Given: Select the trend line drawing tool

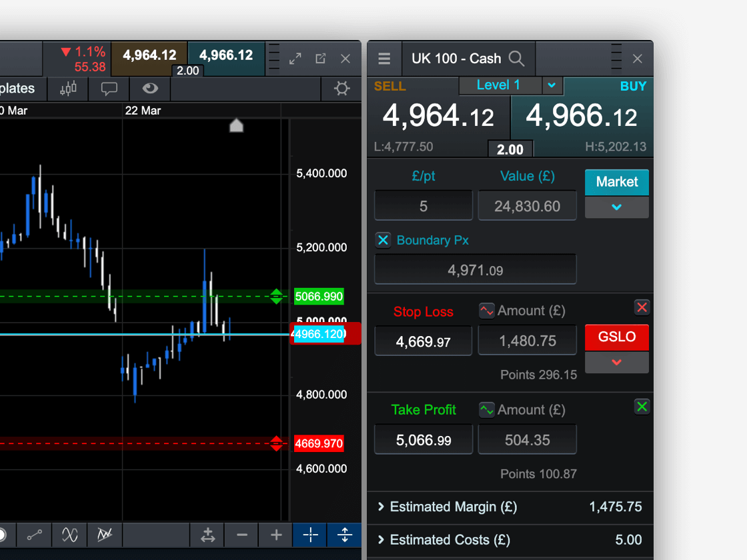Looking at the screenshot, I should click(x=34, y=535).
